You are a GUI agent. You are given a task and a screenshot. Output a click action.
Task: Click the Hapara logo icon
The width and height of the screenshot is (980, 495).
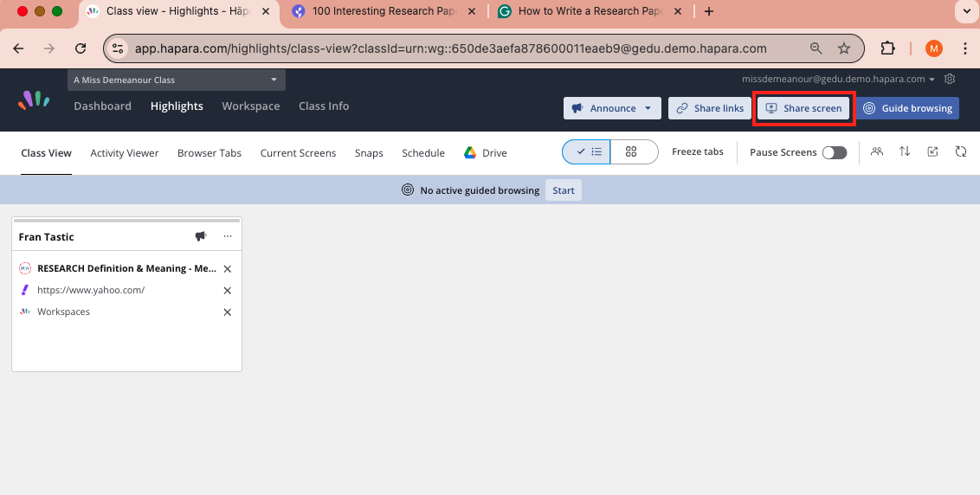(x=34, y=100)
